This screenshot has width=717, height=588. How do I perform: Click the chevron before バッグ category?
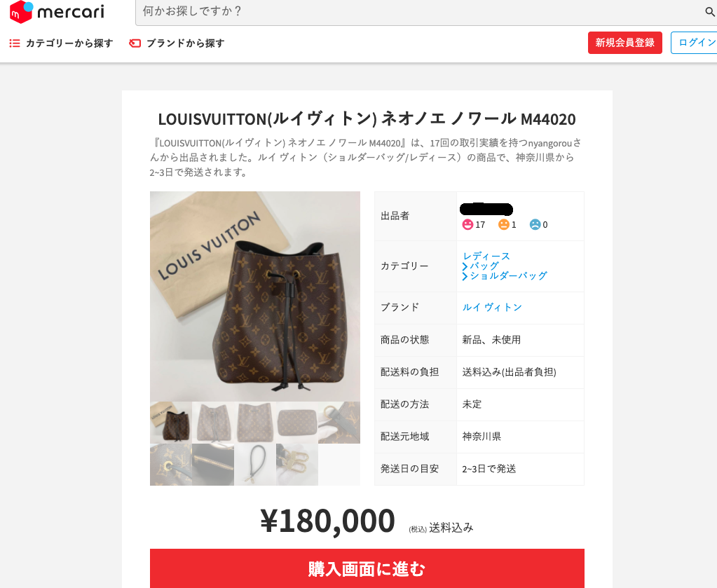point(465,266)
